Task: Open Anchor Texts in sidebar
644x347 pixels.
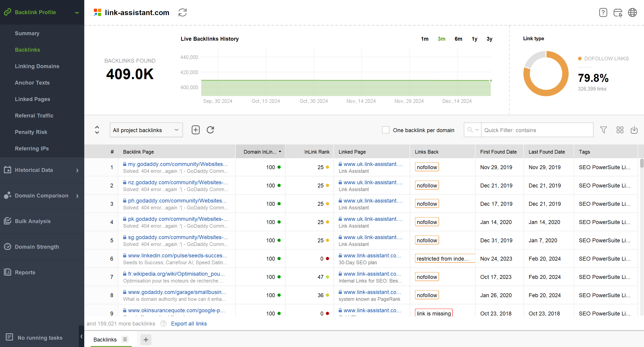Action: tap(32, 83)
